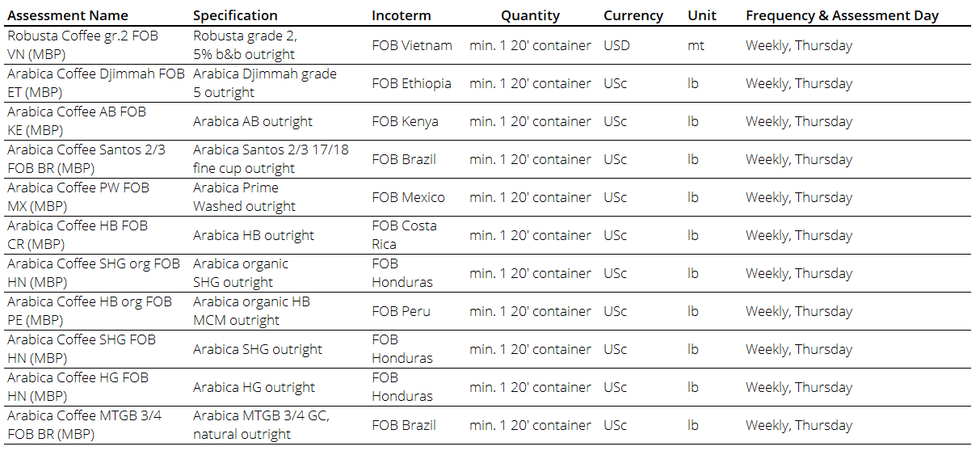Viewport: 980px width, 455px height.
Task: Click the Assessment Name column header
Action: [69, 15]
